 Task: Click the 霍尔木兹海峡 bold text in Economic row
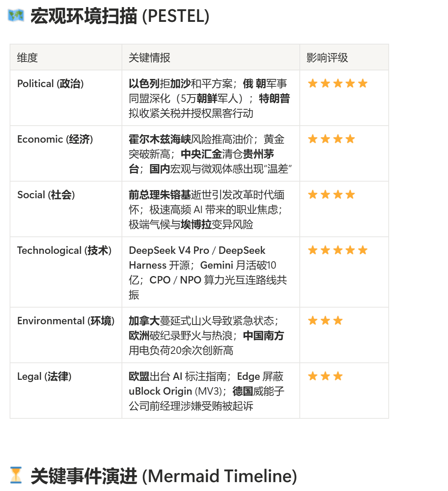coord(160,139)
